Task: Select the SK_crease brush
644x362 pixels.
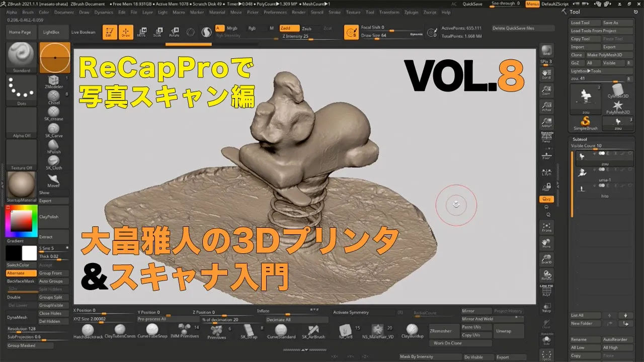Action: tap(54, 114)
